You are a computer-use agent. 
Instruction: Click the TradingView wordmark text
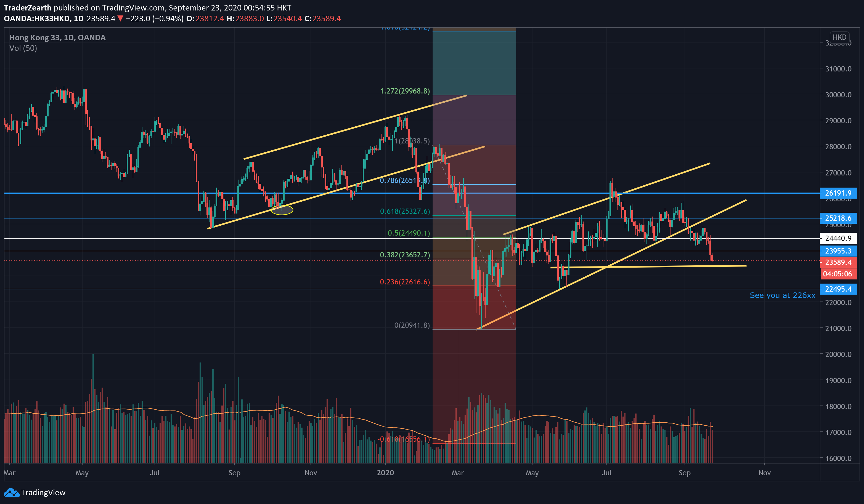[43, 493]
